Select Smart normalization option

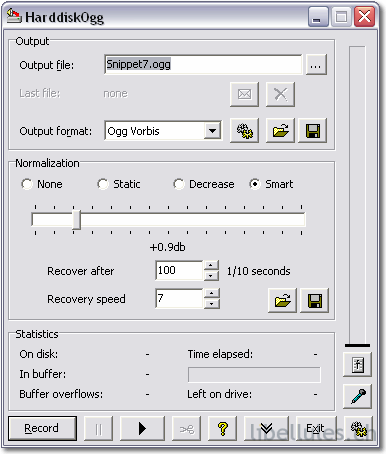(x=271, y=184)
